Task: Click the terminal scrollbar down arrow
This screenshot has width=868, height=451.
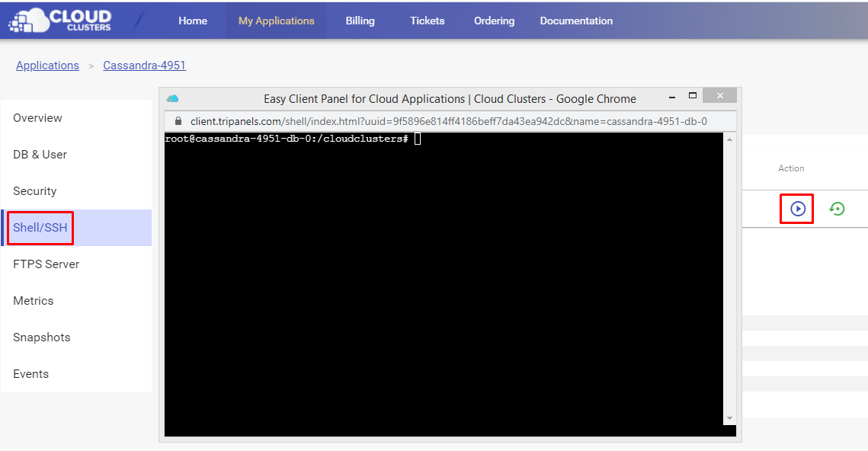Action: (729, 418)
